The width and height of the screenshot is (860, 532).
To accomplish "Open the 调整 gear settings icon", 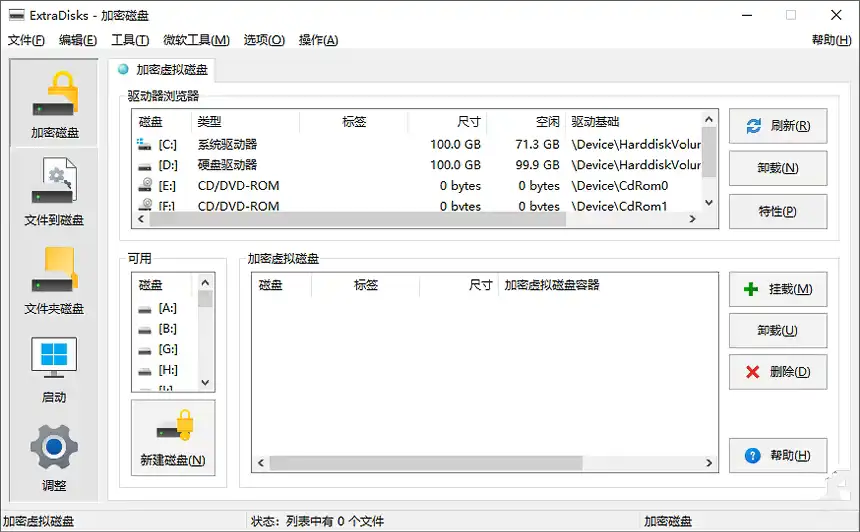I will (54, 457).
